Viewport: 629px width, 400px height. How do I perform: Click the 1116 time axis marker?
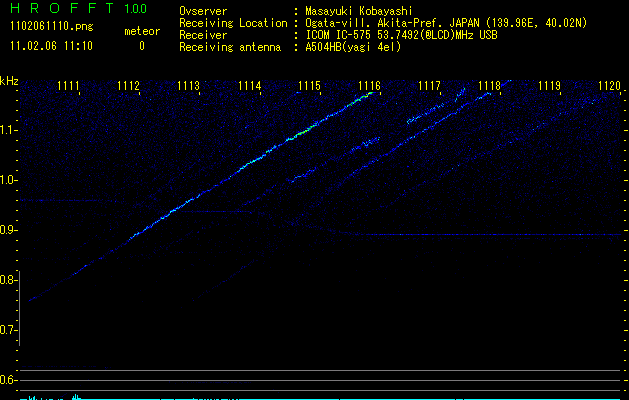coord(369,85)
